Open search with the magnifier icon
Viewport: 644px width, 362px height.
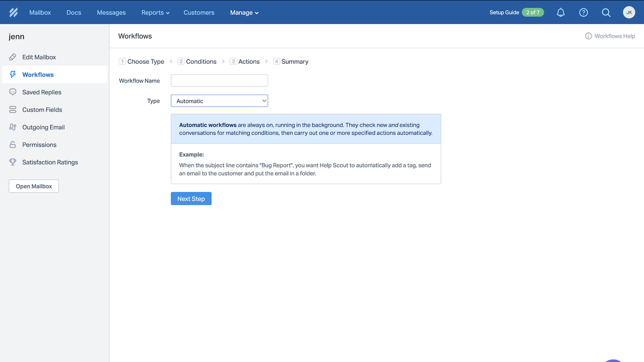pyautogui.click(x=606, y=13)
